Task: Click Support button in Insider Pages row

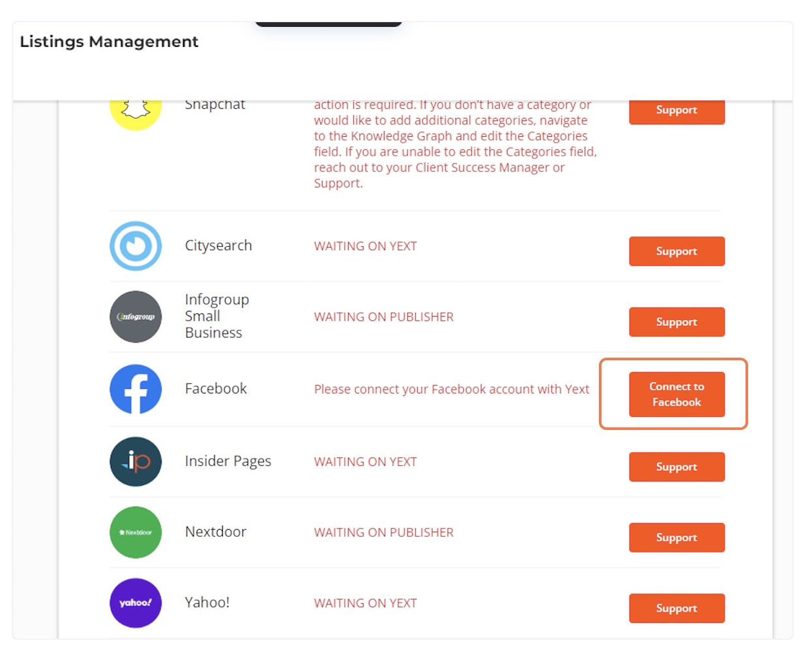Action: click(x=676, y=466)
